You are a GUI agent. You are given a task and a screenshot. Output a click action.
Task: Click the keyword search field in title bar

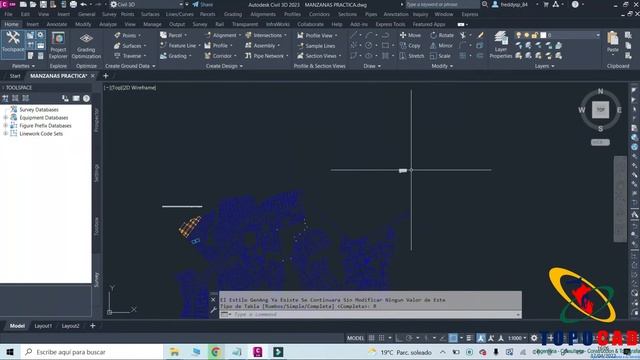pyautogui.click(x=442, y=4)
